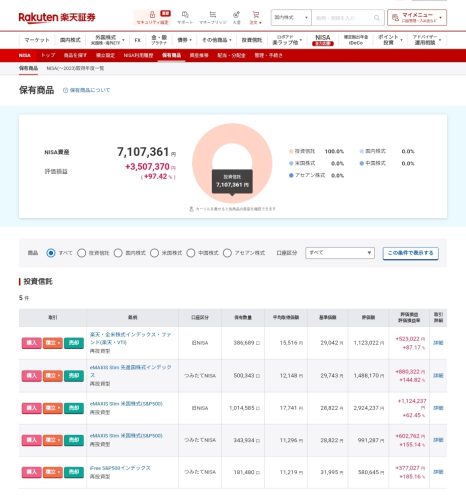
Task: Click the help icon beside 保有商品について
Action: click(65, 90)
